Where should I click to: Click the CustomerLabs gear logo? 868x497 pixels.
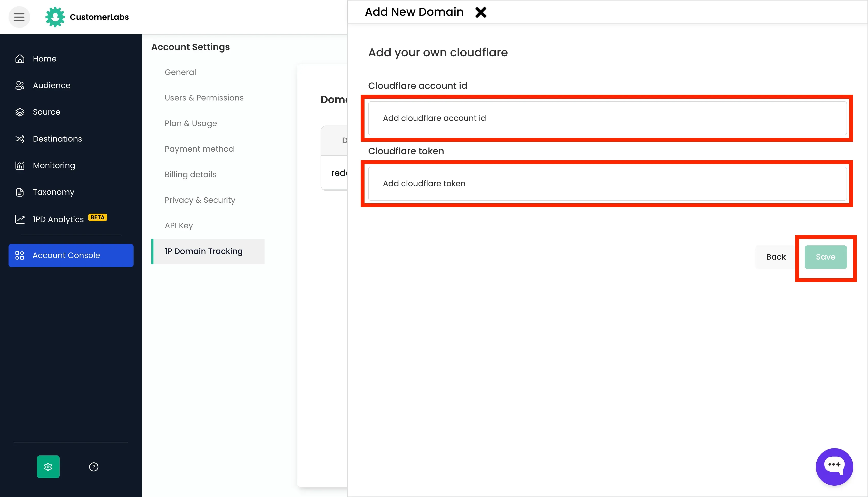tap(55, 17)
